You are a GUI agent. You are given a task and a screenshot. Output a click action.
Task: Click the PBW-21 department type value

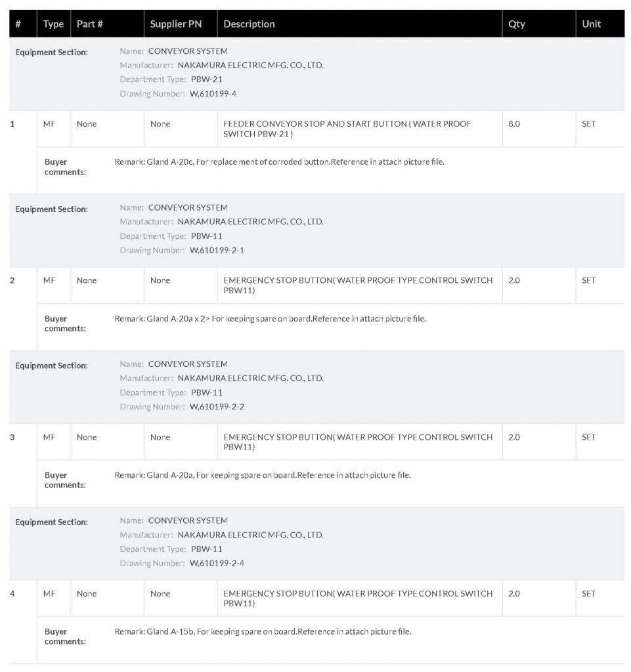pyautogui.click(x=206, y=79)
